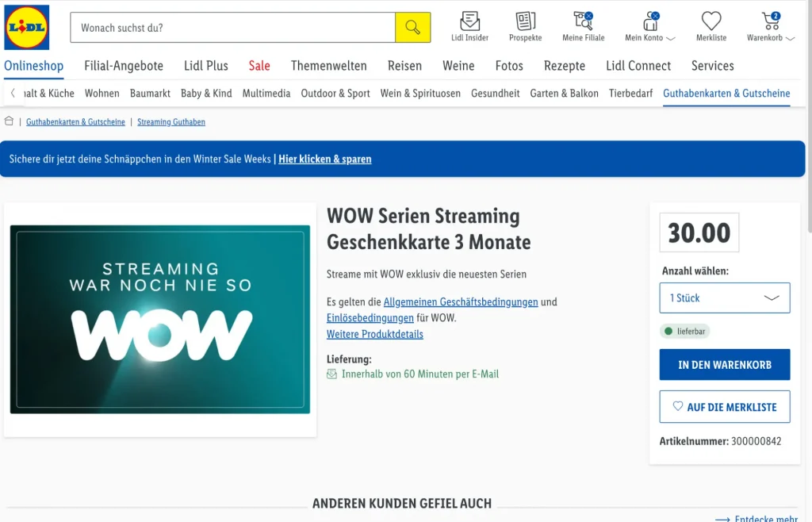
Task: Open the Anzahl wählen quantity dropdown
Action: pos(725,298)
